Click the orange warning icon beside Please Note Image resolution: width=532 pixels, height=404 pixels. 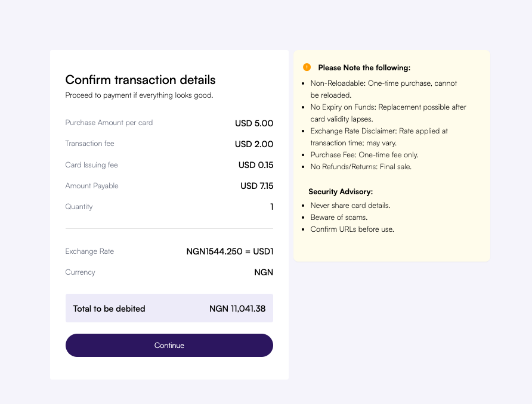(307, 67)
